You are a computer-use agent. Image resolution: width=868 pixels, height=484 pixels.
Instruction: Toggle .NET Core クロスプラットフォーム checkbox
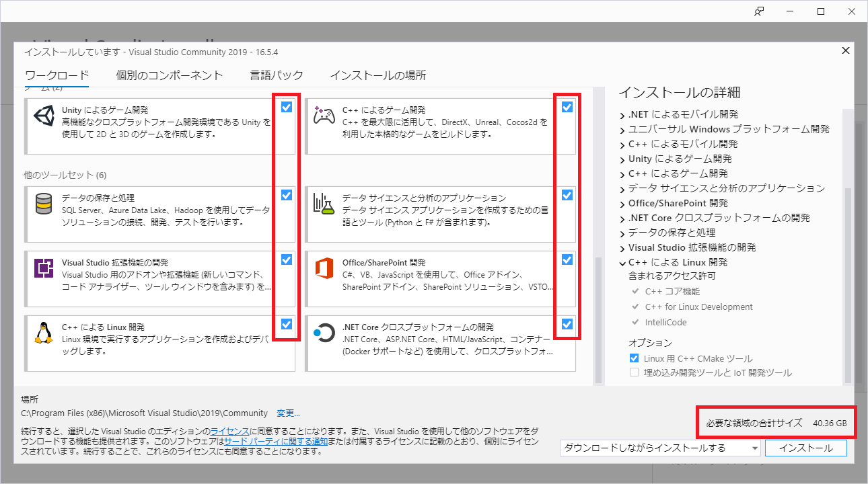click(567, 324)
